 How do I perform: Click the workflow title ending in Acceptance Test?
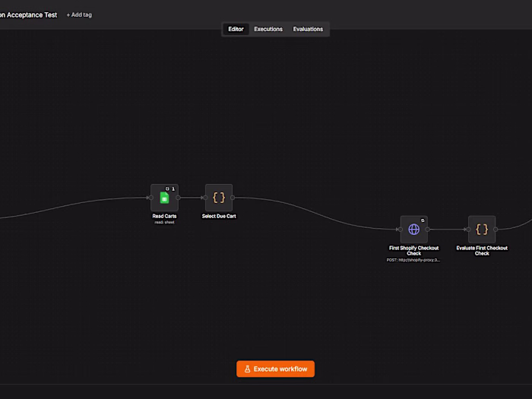tap(29, 15)
